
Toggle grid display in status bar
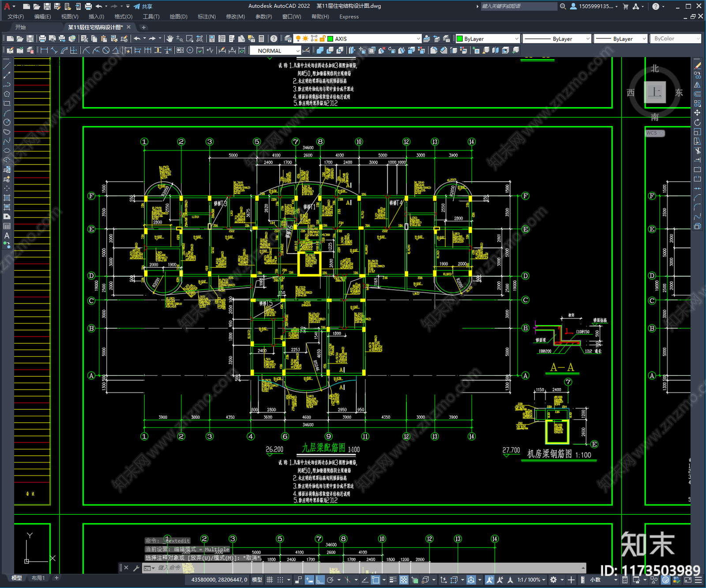click(270, 580)
